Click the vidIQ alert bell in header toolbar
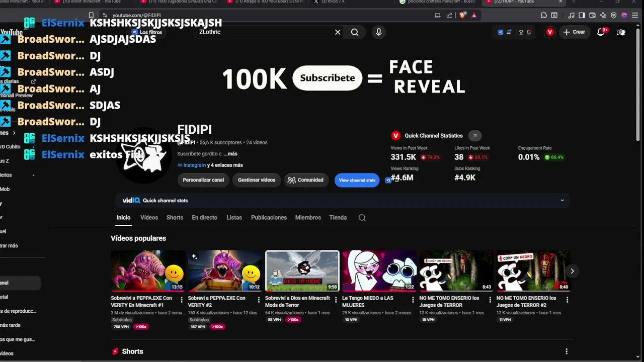This screenshot has height=362, width=644. pyautogui.click(x=529, y=32)
